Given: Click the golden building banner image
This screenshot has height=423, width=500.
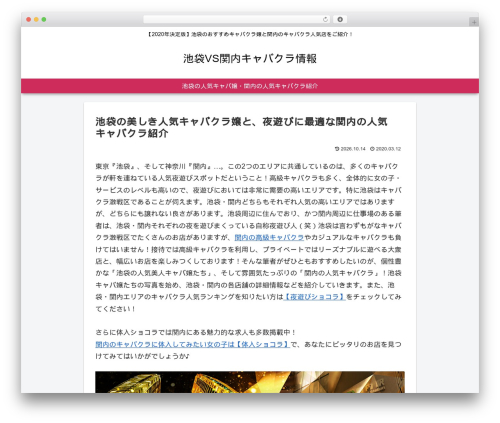Looking at the screenshot, I should (250, 382).
